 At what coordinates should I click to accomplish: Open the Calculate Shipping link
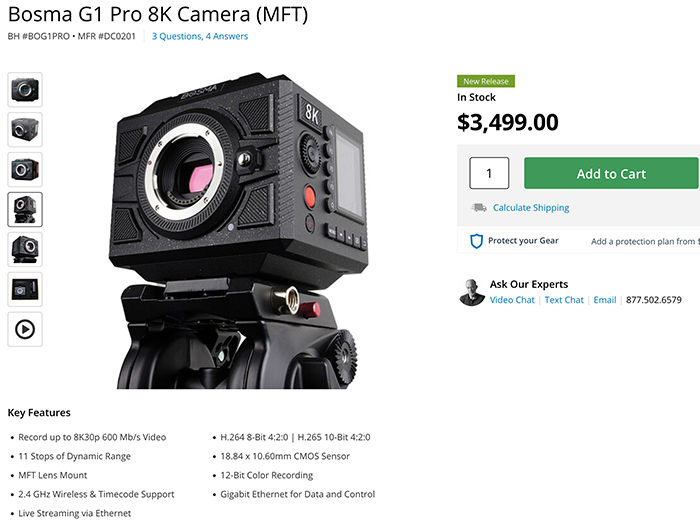(531, 208)
